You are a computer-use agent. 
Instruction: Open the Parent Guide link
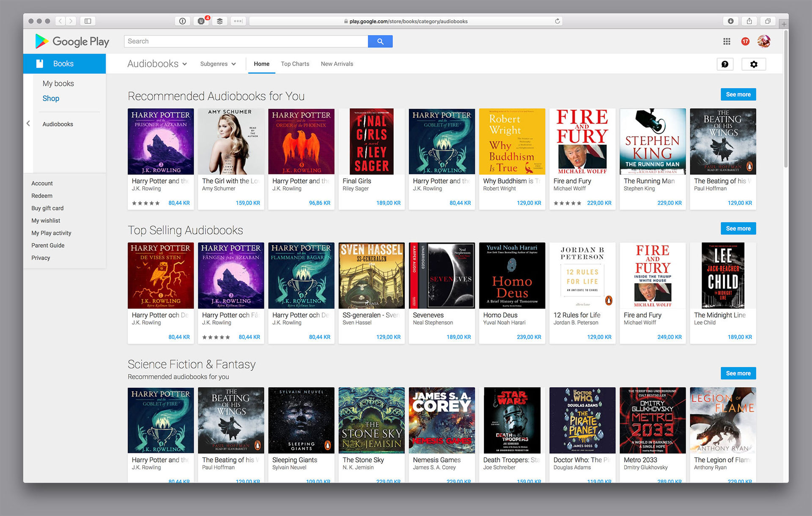click(x=48, y=246)
